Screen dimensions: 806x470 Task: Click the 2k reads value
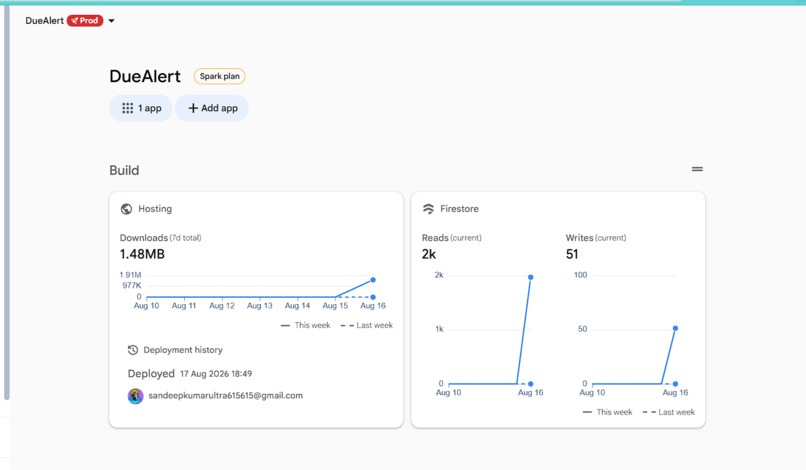pos(429,254)
